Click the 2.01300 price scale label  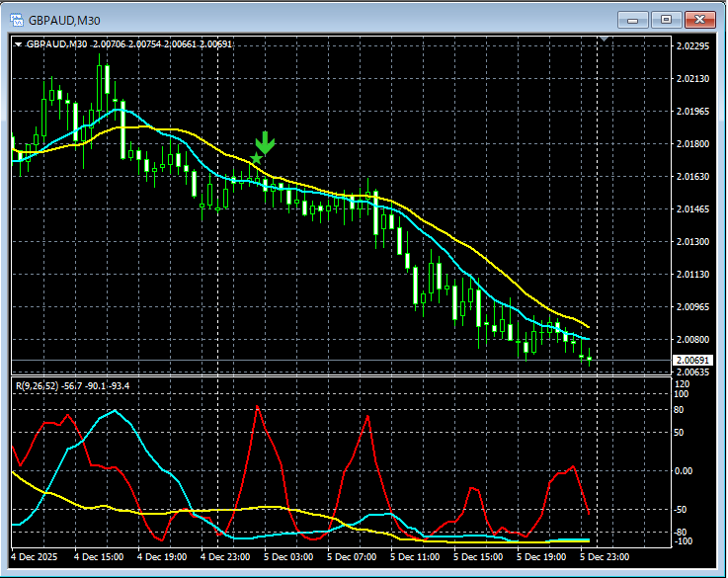click(690, 242)
